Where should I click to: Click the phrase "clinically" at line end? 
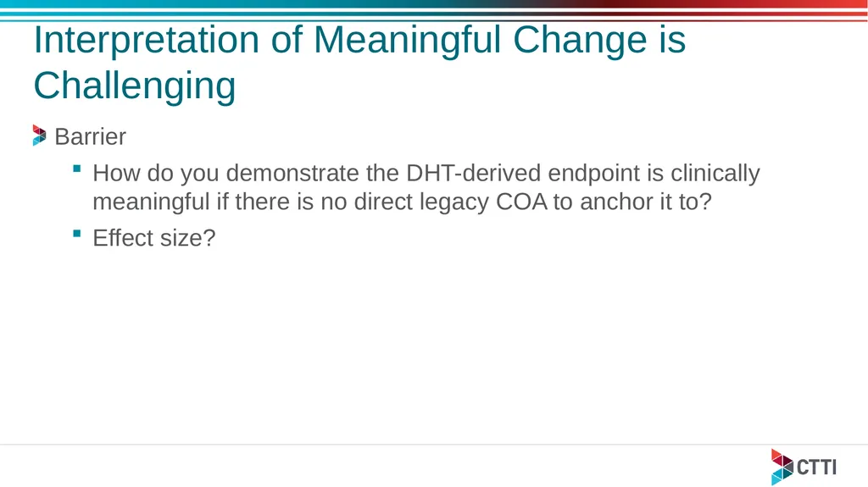[715, 174]
